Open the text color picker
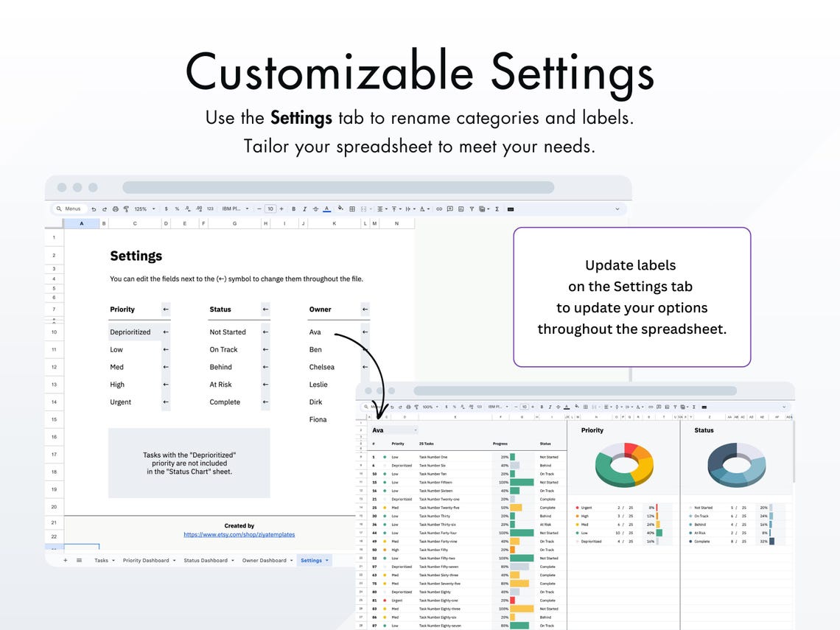Image resolution: width=840 pixels, height=630 pixels. point(326,209)
